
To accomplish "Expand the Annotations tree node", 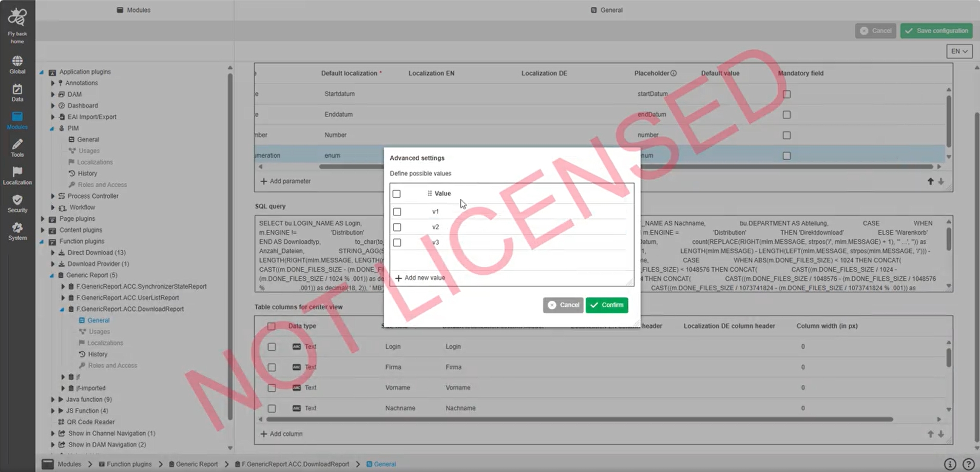I will coord(52,83).
